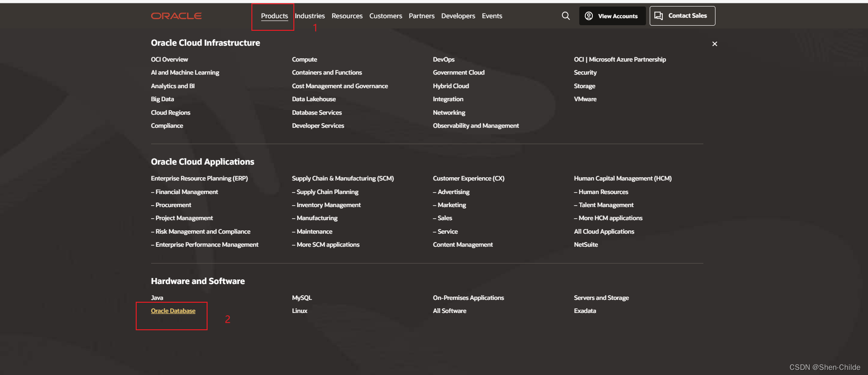Click the View Accounts button

[x=612, y=16]
